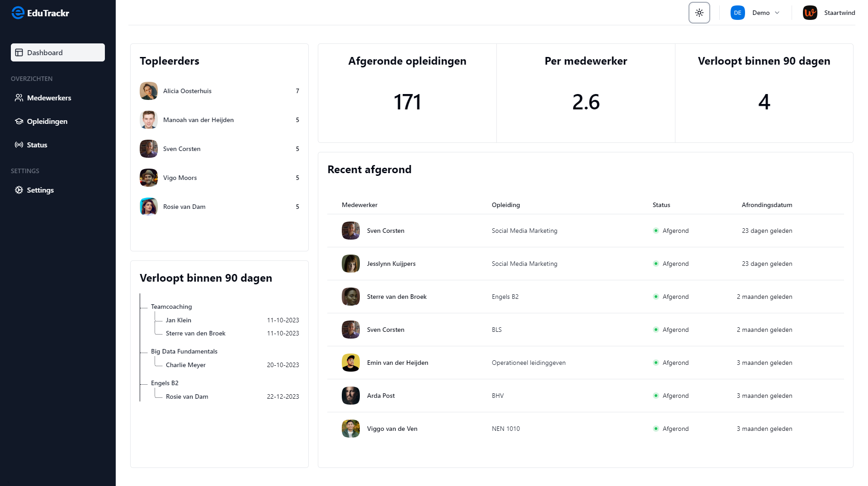Select the Medewerkers people icon
This screenshot has width=868, height=486.
coord(19,98)
